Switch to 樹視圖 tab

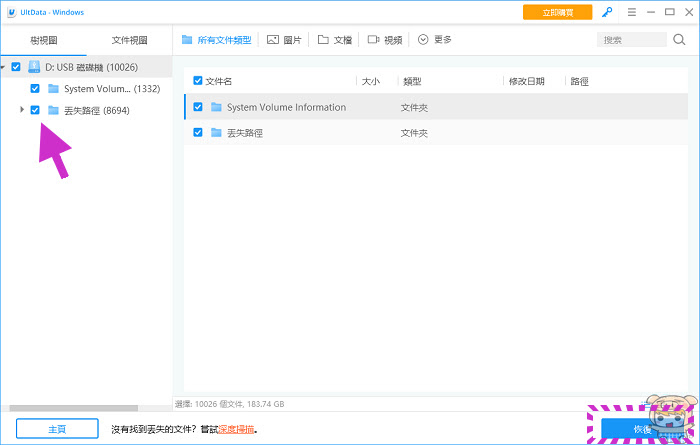tap(44, 40)
